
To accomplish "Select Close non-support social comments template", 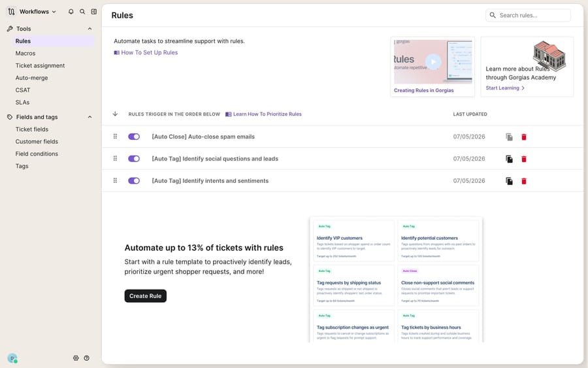I will coord(438,286).
